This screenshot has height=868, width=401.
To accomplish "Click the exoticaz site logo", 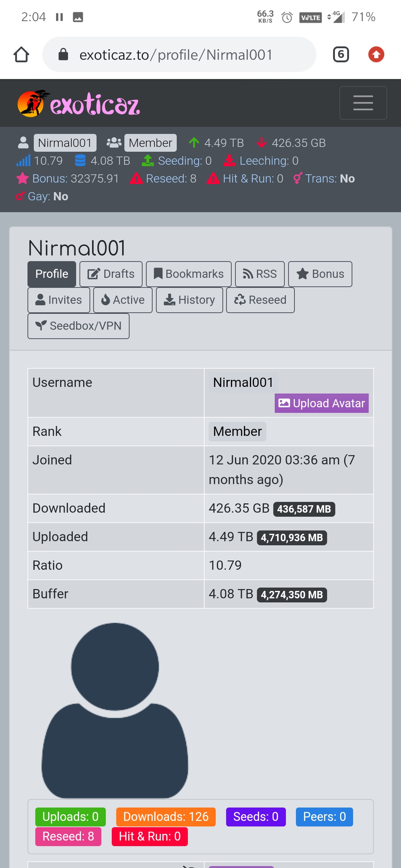I will coord(79,103).
